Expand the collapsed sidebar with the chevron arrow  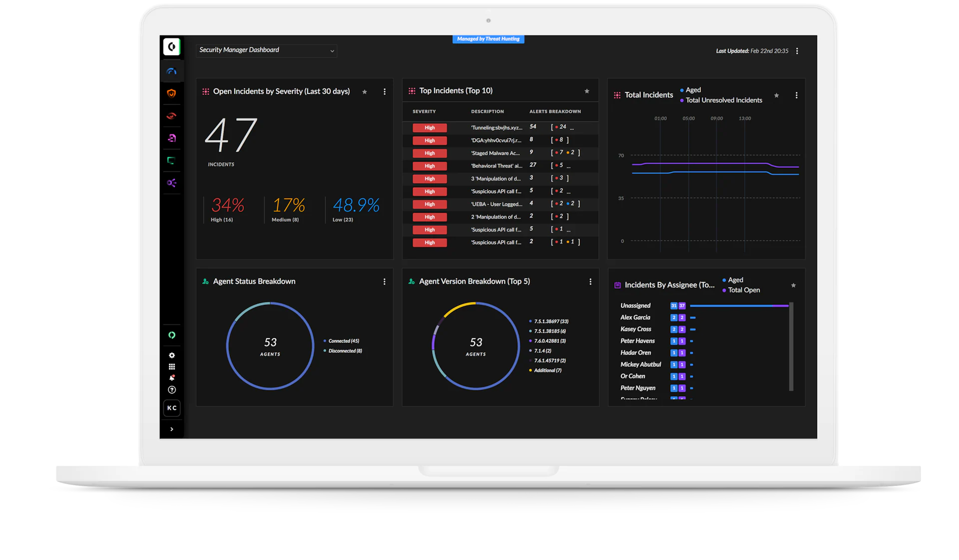(172, 429)
